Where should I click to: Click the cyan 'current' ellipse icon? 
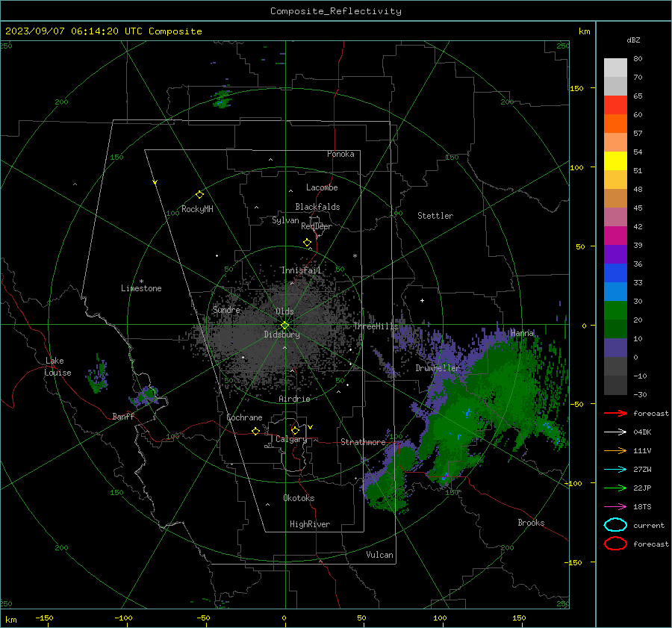click(x=615, y=525)
